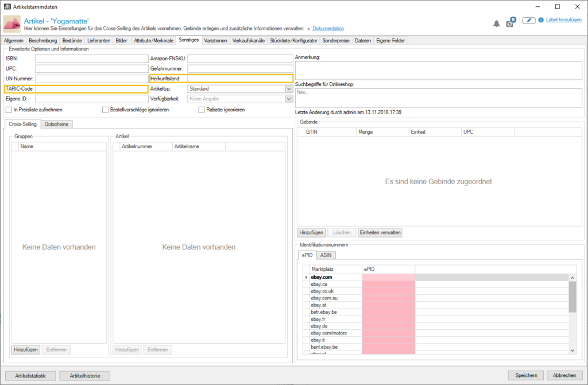
Task: Click the row indicator arrow beside ebay.com
Action: pyautogui.click(x=305, y=277)
